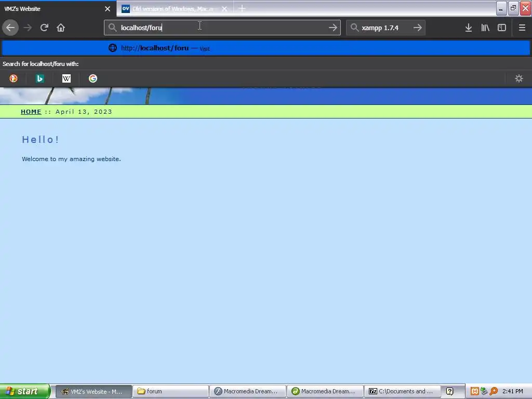The width and height of the screenshot is (532, 399).
Task: Reload the current page
Action: point(44,28)
